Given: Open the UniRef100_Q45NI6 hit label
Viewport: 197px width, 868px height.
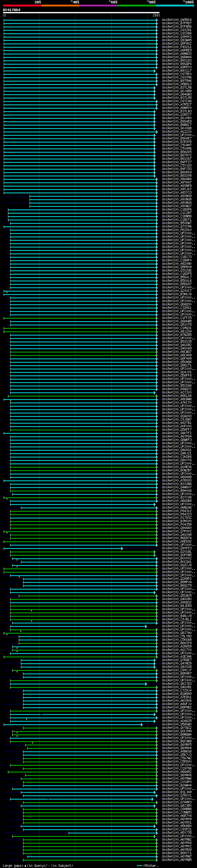Looking at the screenshot, I should [176, 20].
